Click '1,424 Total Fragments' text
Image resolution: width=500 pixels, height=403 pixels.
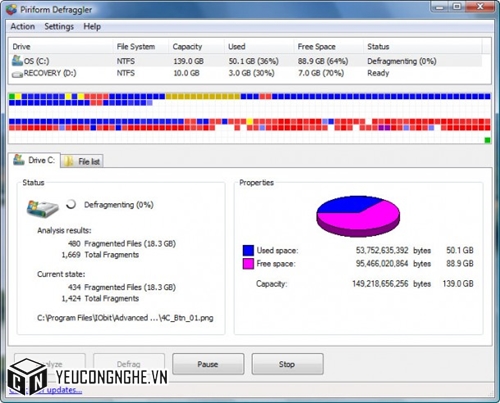100,299
